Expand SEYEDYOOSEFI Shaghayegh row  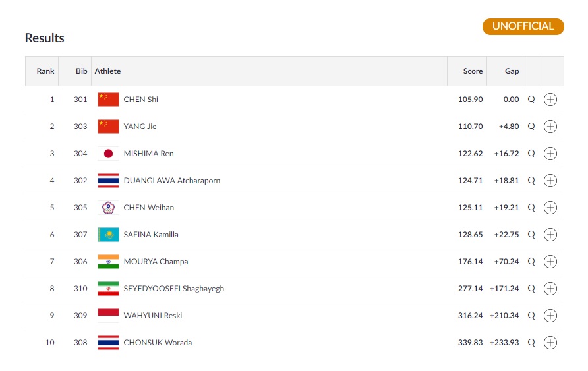[x=550, y=288]
